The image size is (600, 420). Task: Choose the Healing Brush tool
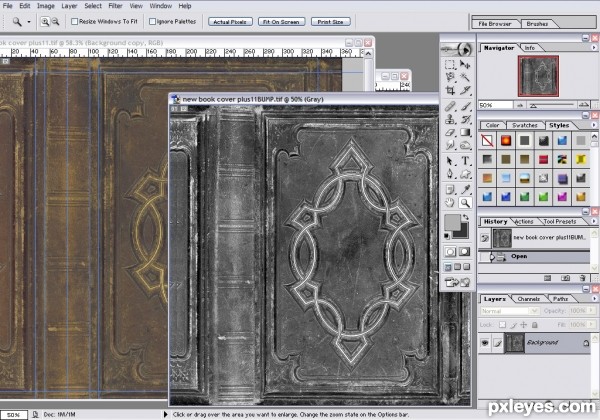pos(450,106)
